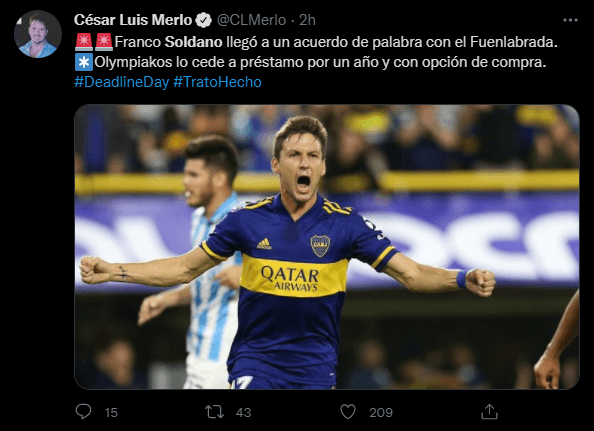The width and height of the screenshot is (594, 431).
Task: Click the first siren emoji in tweet
Action: pos(84,42)
